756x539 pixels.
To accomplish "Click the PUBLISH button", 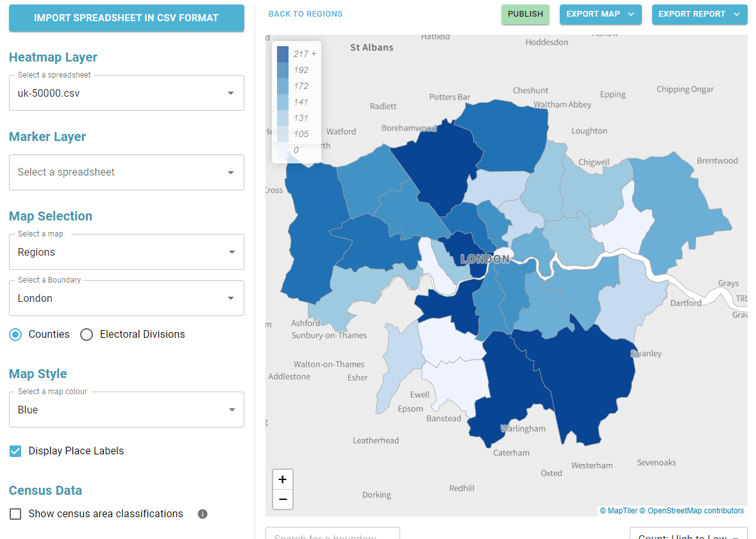I will (525, 14).
